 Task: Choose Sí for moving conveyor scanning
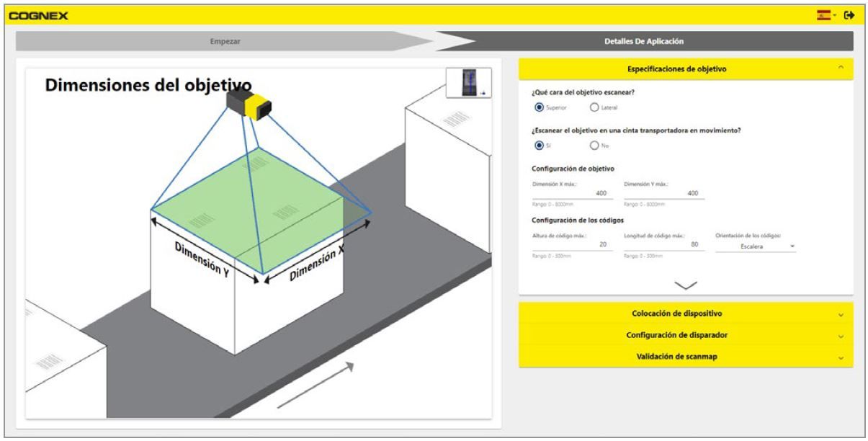539,146
